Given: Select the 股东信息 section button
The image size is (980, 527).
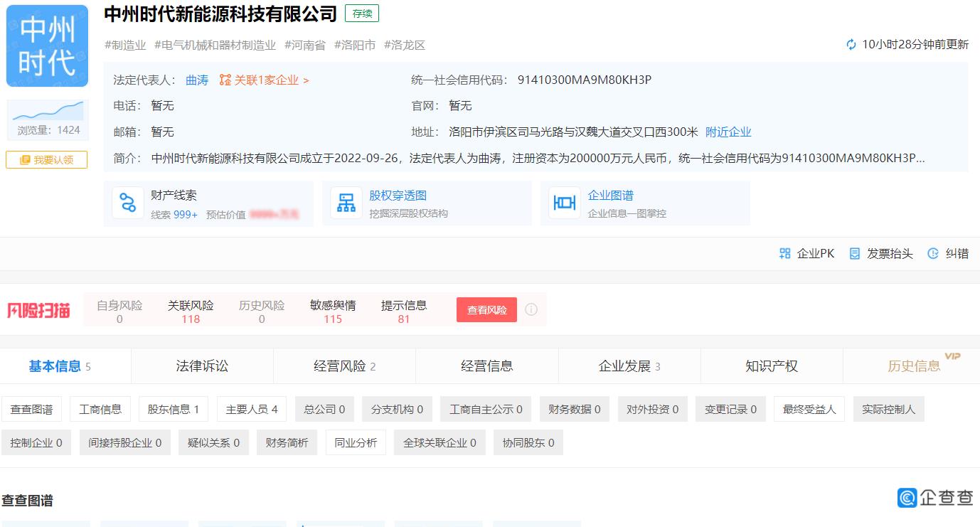Looking at the screenshot, I should 173,408.
